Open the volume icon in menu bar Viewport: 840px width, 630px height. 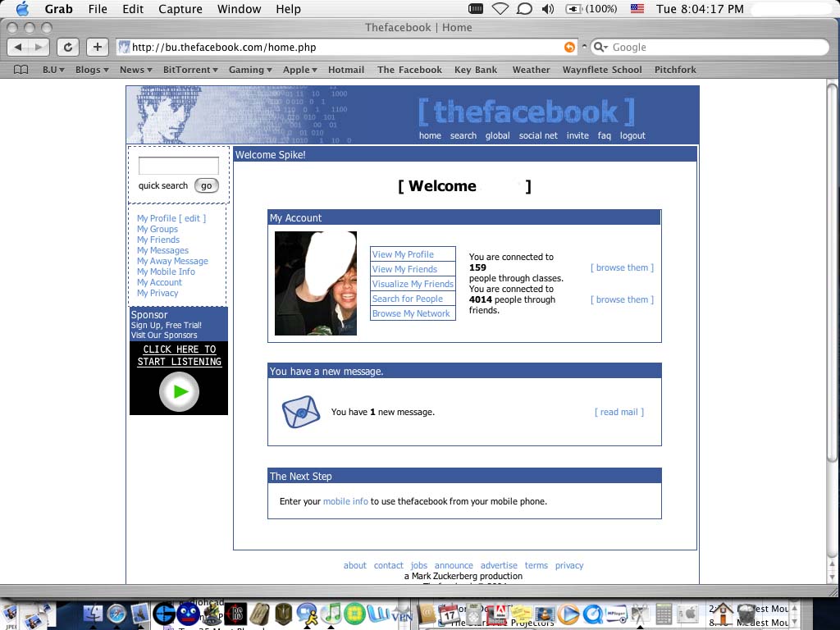tap(548, 9)
